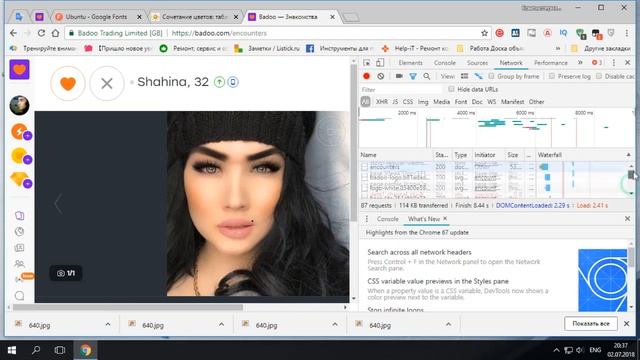This screenshot has height=360, width=640.
Task: Click the lightning boost icon in the sidebar
Action: 20,132
